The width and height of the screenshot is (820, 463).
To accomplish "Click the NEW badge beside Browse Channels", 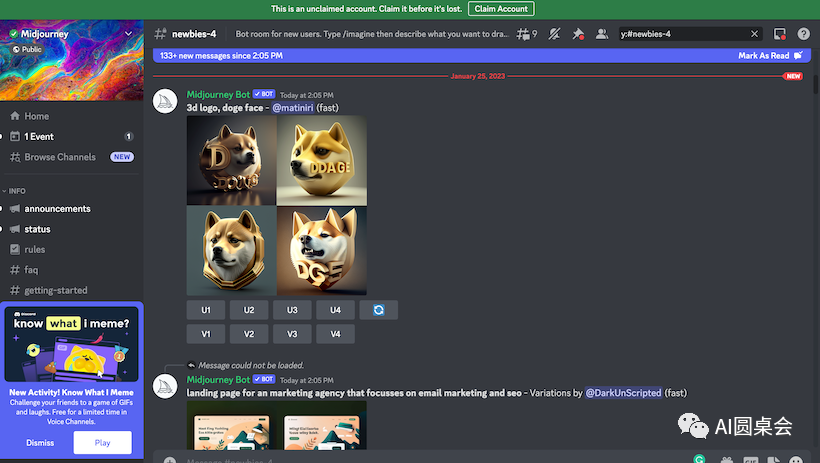I will (122, 157).
